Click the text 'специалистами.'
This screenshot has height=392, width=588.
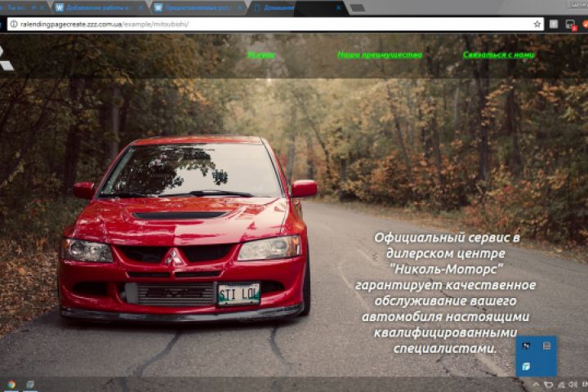coord(445,349)
